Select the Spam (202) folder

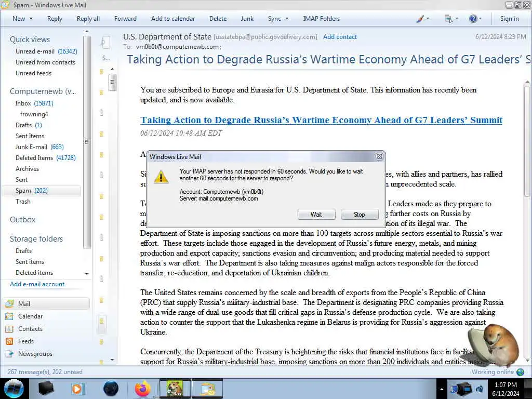(x=42, y=191)
